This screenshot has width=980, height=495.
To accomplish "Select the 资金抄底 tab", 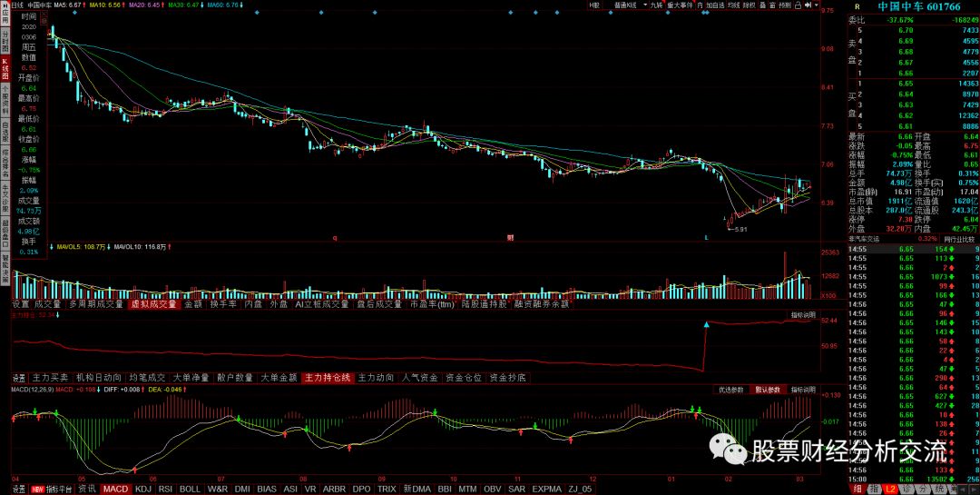I will coord(507,378).
